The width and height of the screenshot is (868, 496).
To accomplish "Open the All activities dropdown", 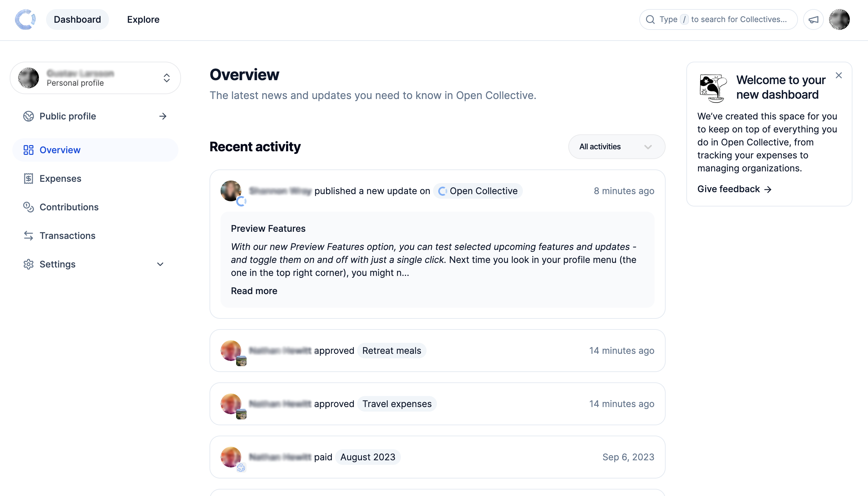I will [x=616, y=147].
